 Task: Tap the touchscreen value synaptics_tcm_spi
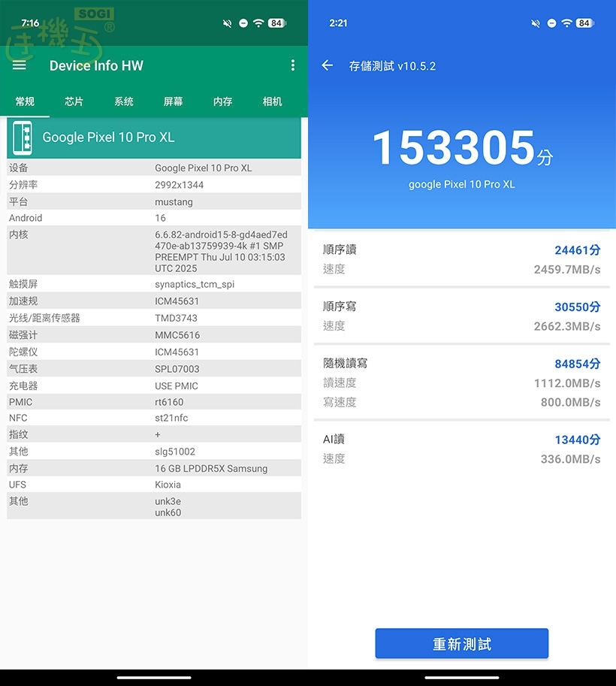(x=195, y=284)
